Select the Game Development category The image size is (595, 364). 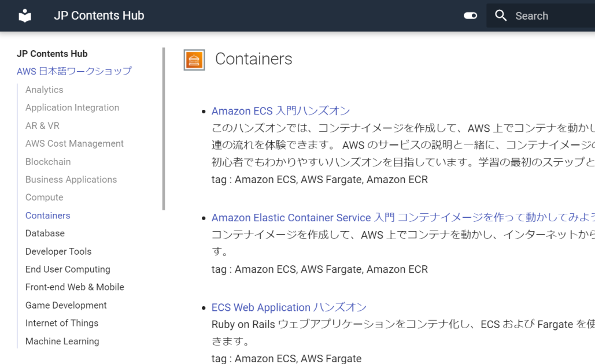pos(65,304)
